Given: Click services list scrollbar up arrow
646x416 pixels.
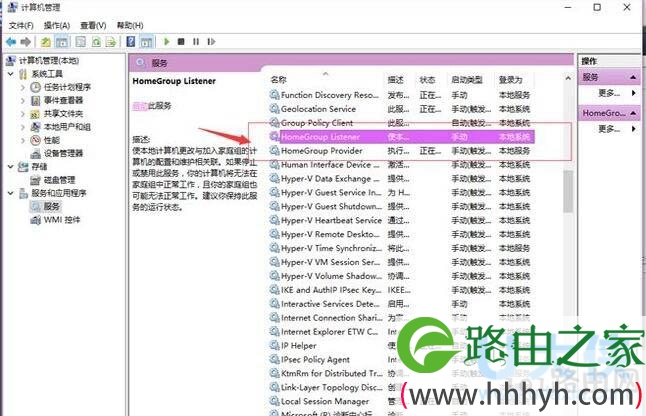Looking at the screenshot, I should pos(568,78).
